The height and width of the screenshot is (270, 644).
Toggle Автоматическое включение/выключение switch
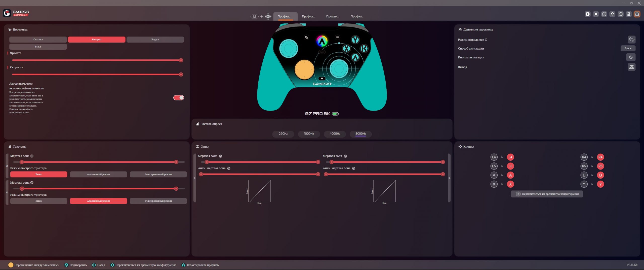click(179, 98)
